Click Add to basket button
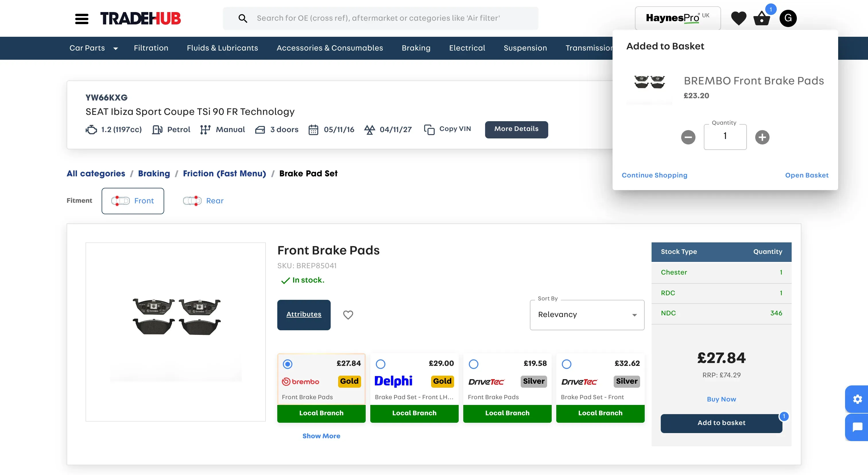Image resolution: width=868 pixels, height=475 pixels. (x=721, y=423)
